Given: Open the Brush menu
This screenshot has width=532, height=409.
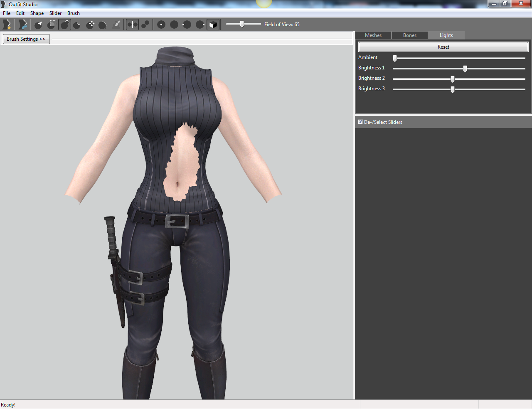Looking at the screenshot, I should tap(74, 13).
